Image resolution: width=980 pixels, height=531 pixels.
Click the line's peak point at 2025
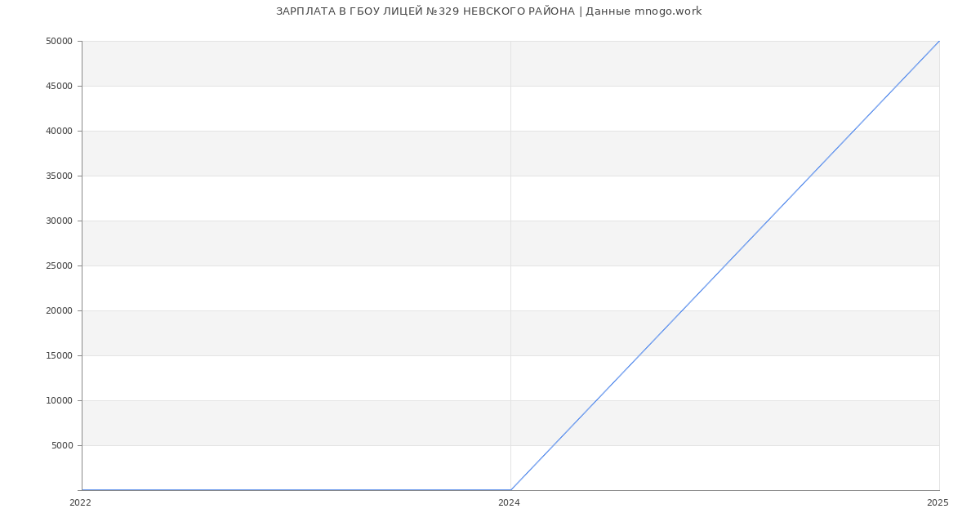939,41
